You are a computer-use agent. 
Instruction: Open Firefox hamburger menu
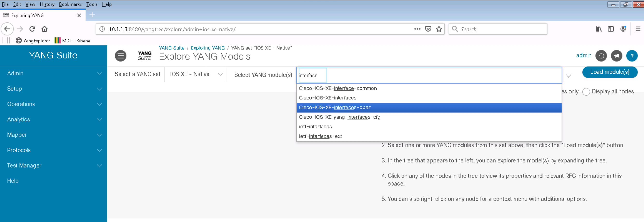[x=638, y=29]
